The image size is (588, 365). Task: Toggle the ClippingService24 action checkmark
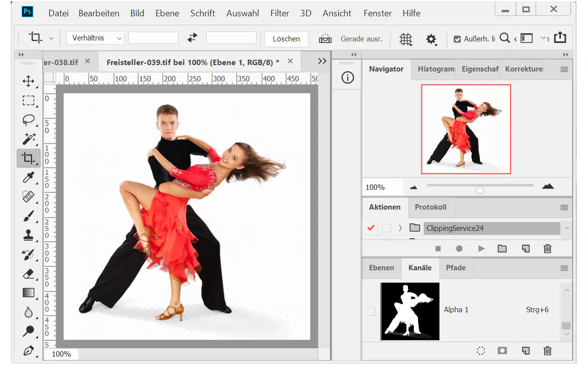tap(370, 228)
